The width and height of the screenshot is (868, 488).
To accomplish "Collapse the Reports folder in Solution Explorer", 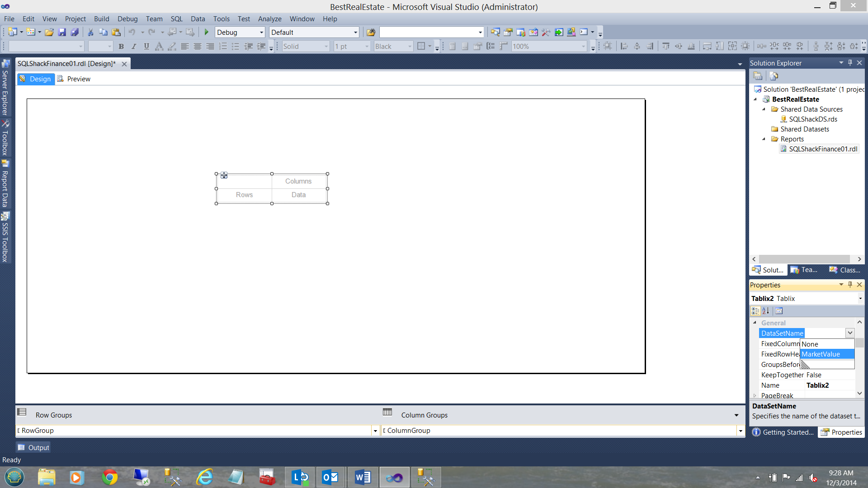I will pyautogui.click(x=764, y=139).
